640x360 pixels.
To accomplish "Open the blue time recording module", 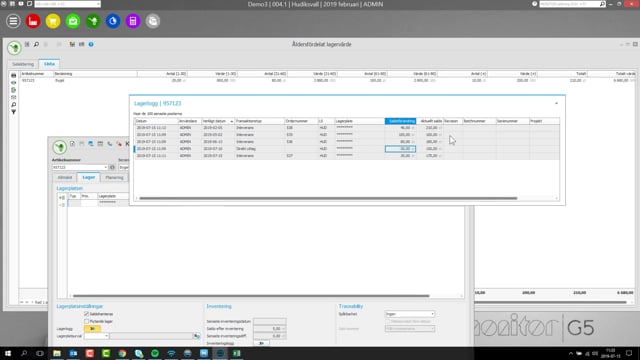I will click(x=113, y=21).
